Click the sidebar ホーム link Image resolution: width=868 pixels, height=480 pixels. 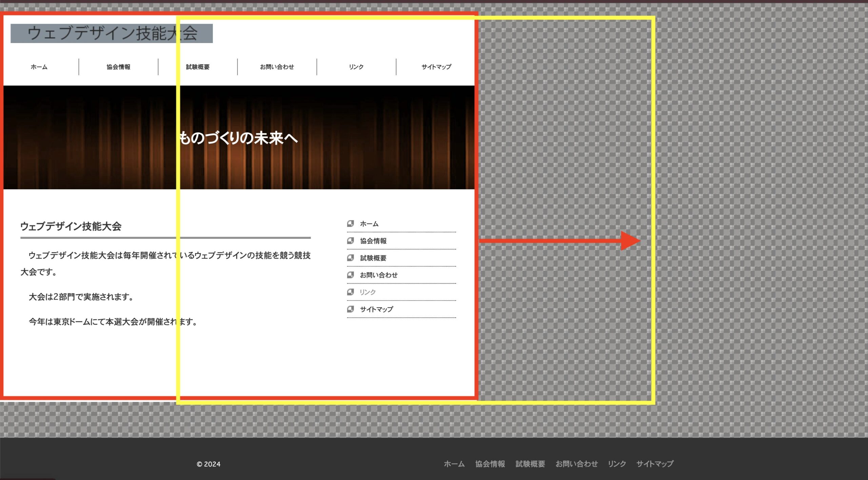coord(369,224)
